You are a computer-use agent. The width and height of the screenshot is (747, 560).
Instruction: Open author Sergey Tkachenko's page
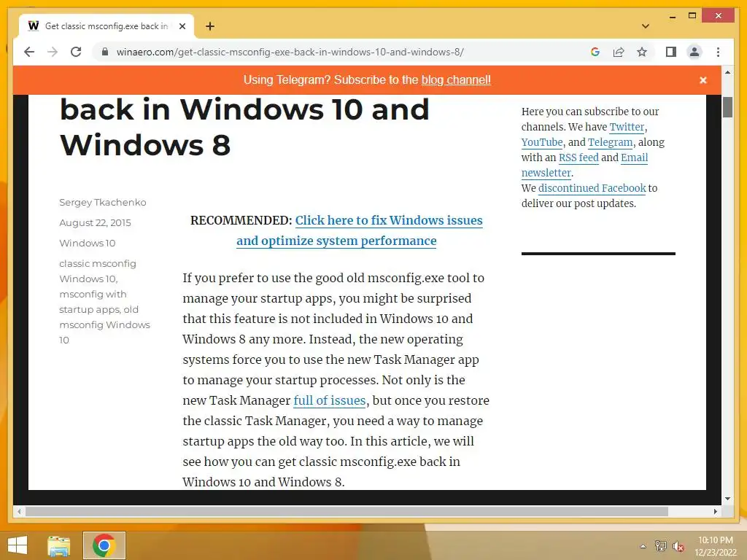[102, 203]
